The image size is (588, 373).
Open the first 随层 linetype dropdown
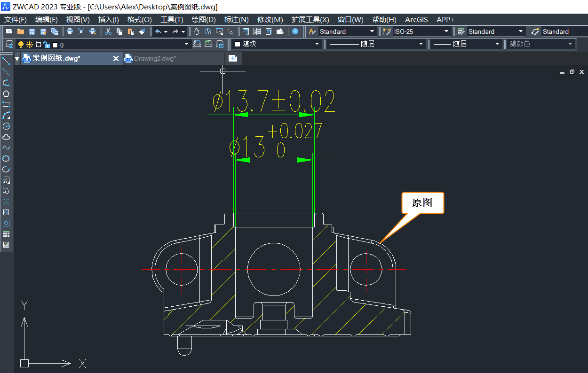pos(376,44)
